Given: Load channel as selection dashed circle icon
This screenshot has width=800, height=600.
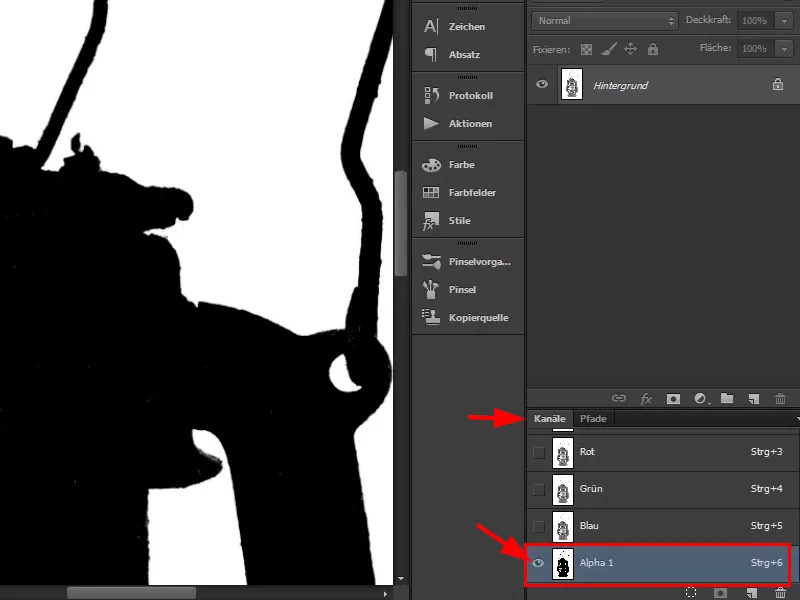Looking at the screenshot, I should pos(691,592).
